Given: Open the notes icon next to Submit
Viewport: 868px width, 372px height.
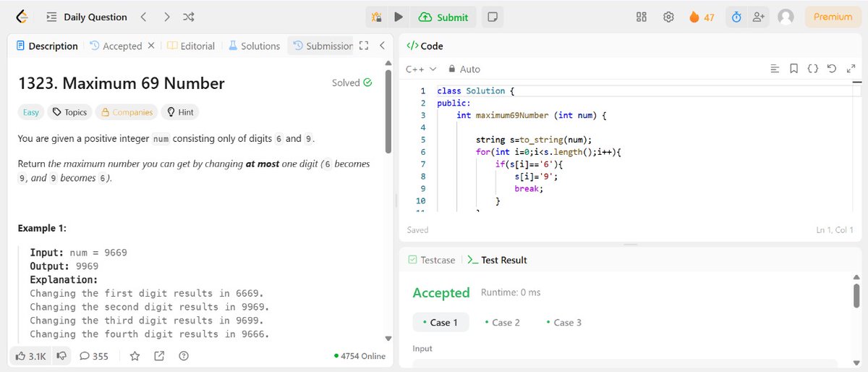Looking at the screenshot, I should [492, 17].
